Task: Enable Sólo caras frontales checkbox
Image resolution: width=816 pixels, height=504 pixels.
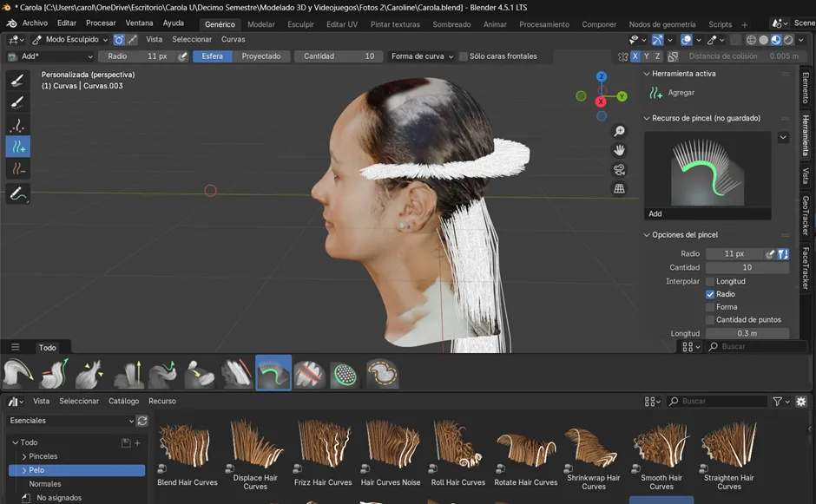Action: coord(463,56)
